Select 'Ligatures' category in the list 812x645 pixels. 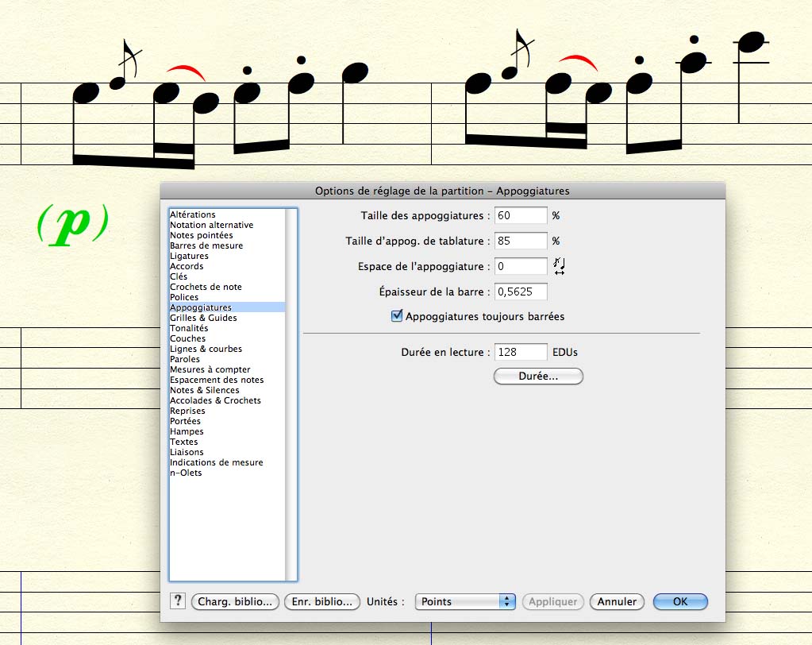click(x=189, y=256)
